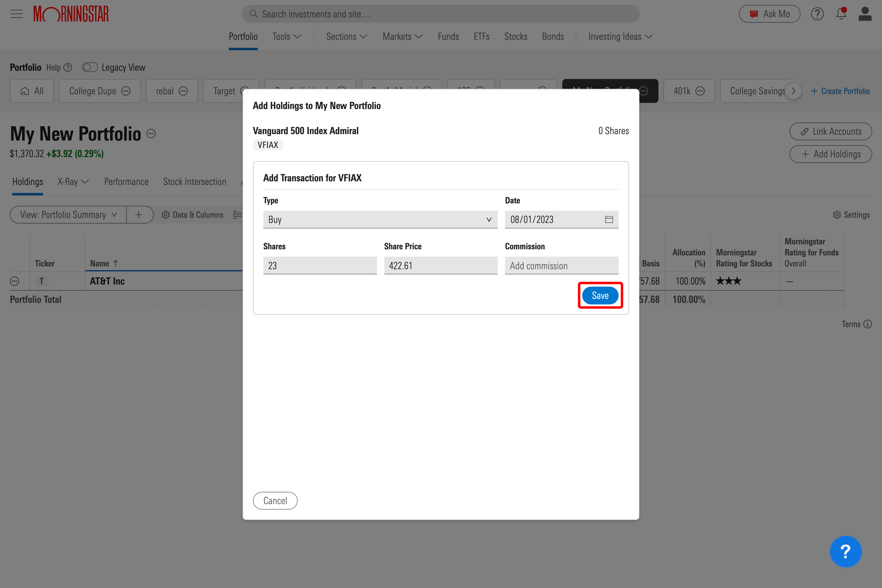882x588 pixels.
Task: Expand the Markets menu
Action: [x=403, y=36]
